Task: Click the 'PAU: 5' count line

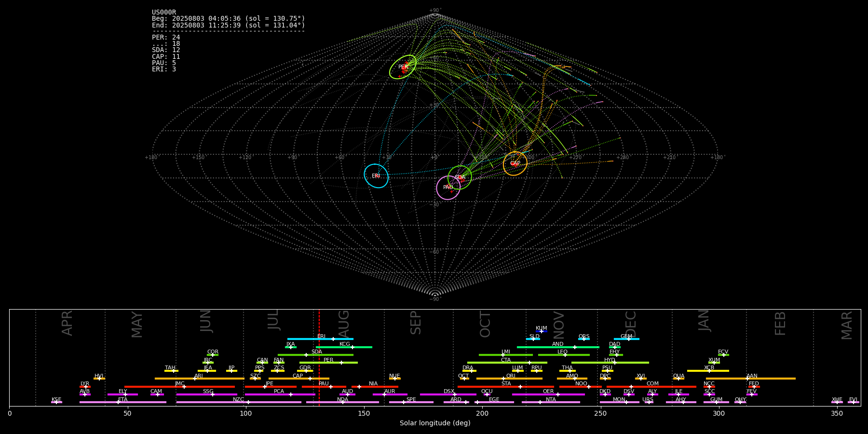Action: pos(164,63)
